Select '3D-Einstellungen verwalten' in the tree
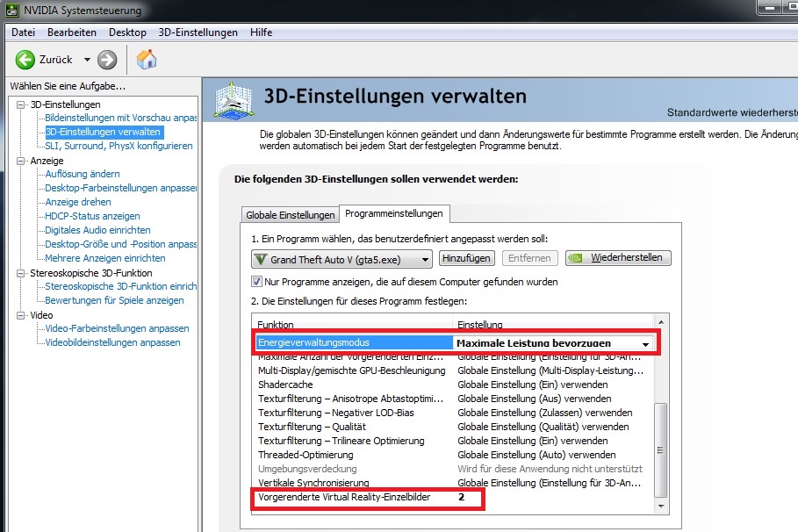This screenshot has width=798, height=532. (103, 132)
